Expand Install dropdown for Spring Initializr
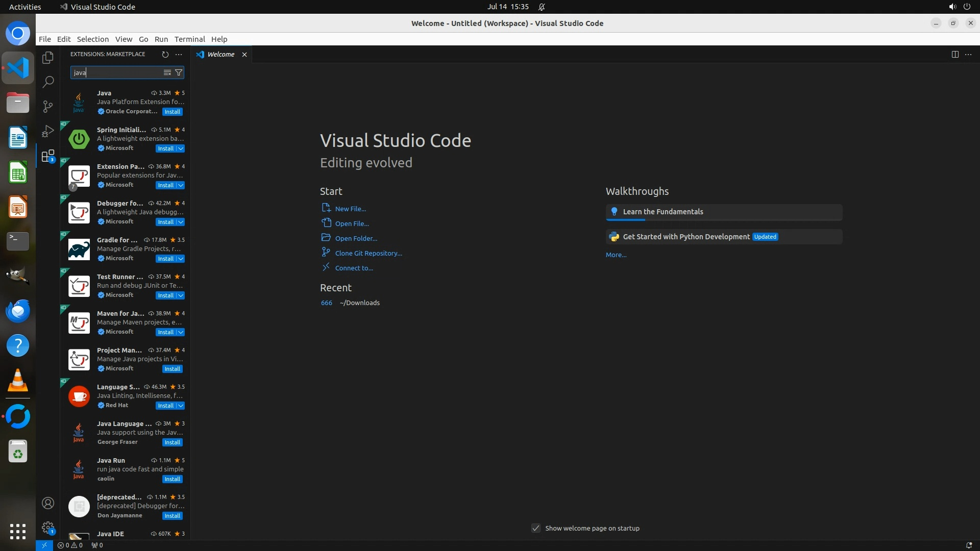 pos(181,148)
